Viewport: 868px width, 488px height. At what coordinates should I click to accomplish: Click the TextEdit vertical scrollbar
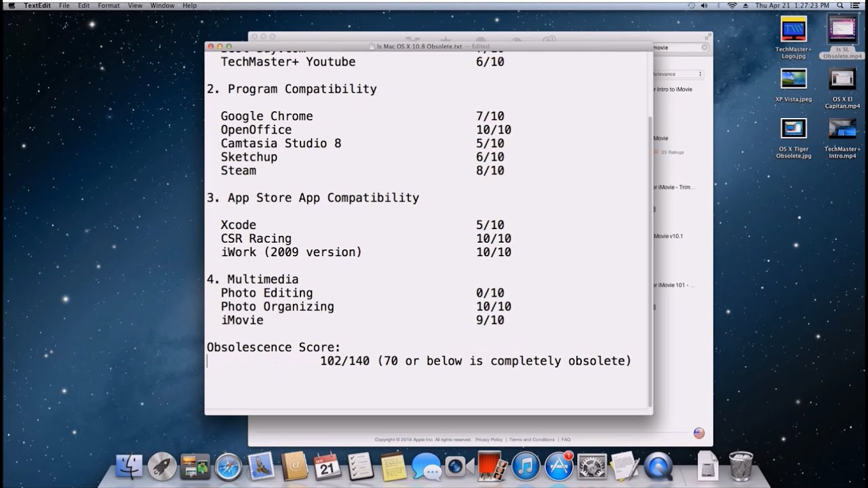click(650, 260)
